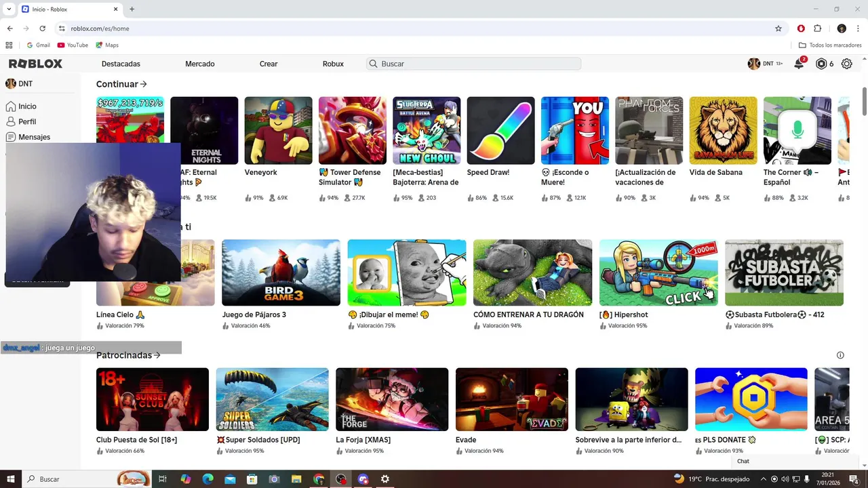Screen dimensions: 868x488
Task: Select the Inicio - Roblox browser tab
Action: point(69,9)
